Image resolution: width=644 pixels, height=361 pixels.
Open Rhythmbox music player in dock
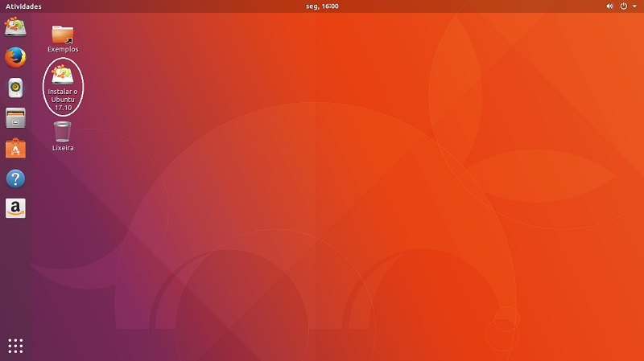coord(15,88)
